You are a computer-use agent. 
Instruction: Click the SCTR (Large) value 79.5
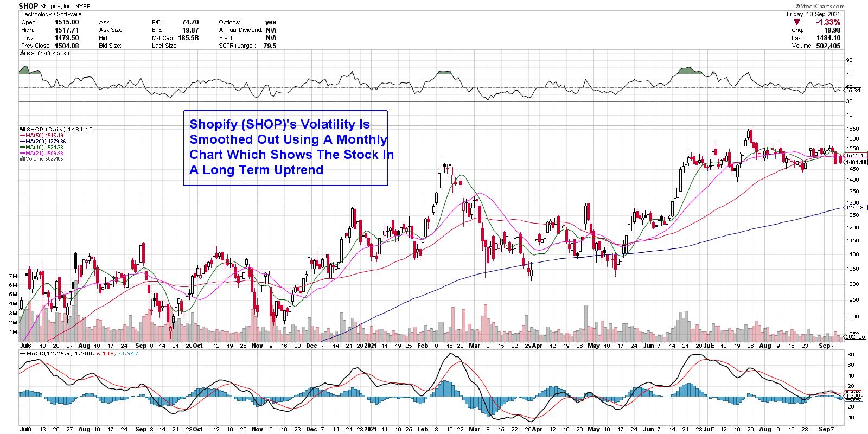(x=270, y=46)
